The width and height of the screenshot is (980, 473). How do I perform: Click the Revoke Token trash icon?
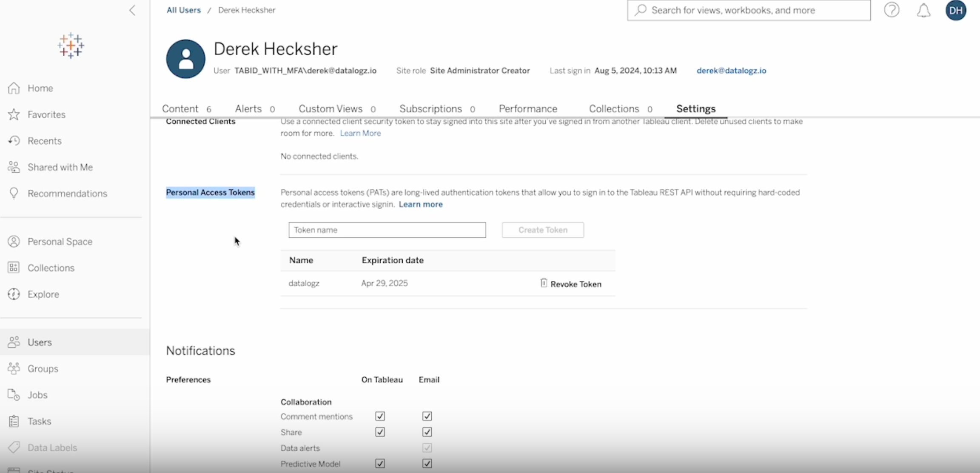pos(544,283)
